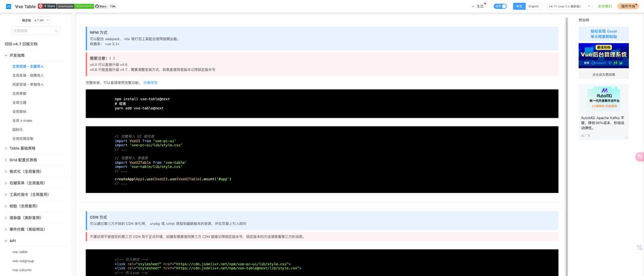Collapse the 开发指南 section
This screenshot has height=276, width=644.
click(17, 55)
